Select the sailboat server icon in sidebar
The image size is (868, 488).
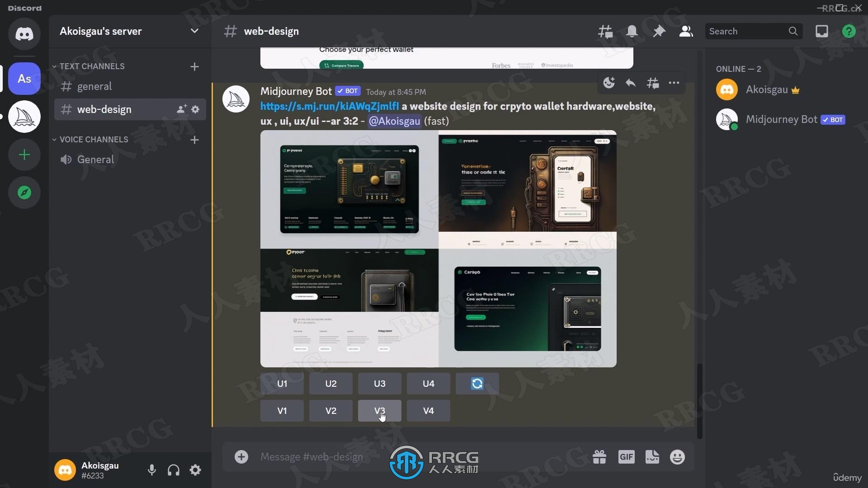tap(24, 117)
